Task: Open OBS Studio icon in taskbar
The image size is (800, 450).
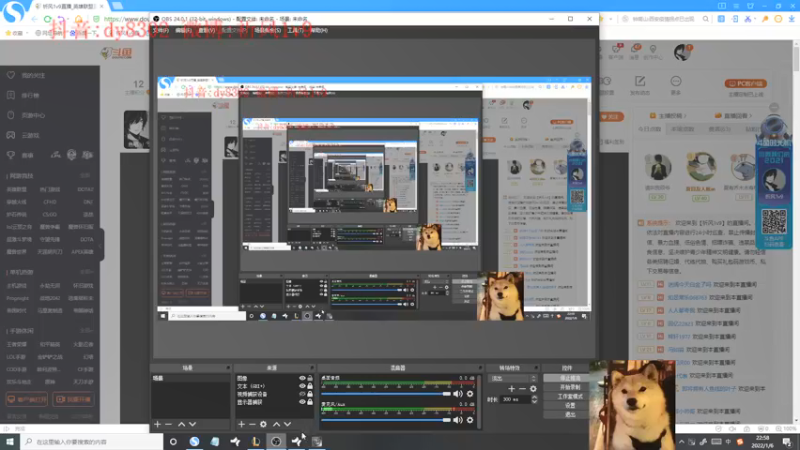Action: (276, 442)
